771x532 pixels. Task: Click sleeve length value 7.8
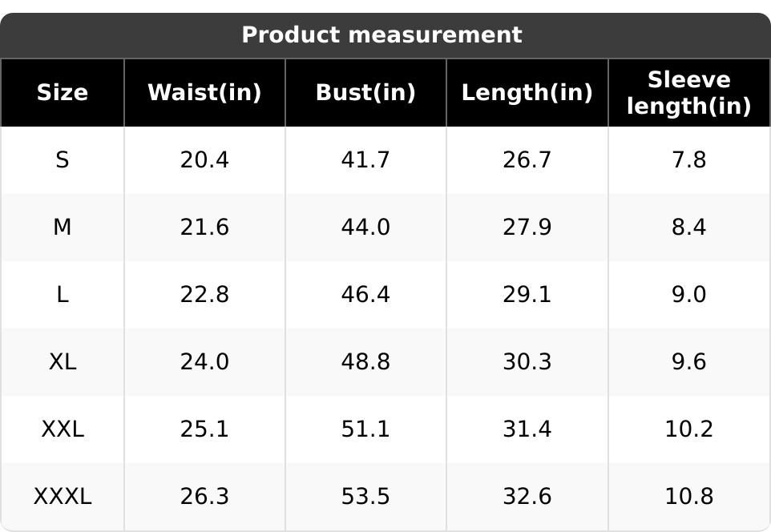[x=688, y=160]
